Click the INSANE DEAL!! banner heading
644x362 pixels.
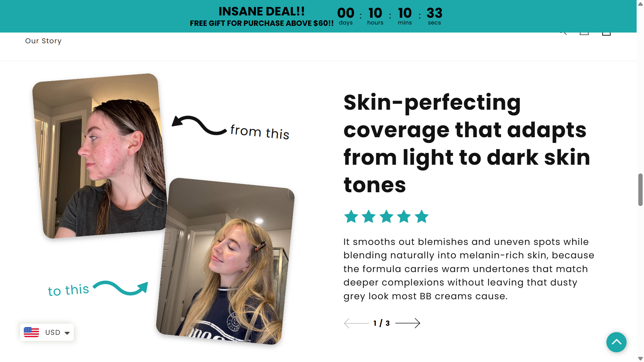point(261,11)
